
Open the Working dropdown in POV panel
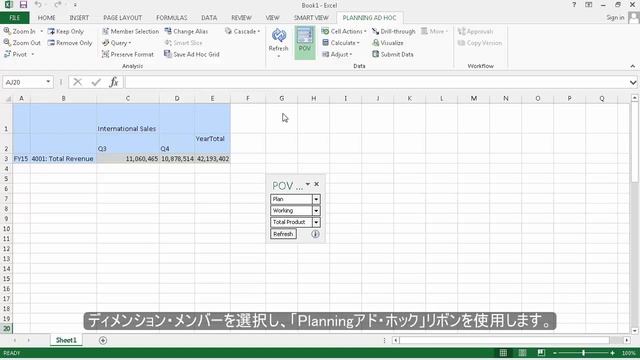click(316, 211)
